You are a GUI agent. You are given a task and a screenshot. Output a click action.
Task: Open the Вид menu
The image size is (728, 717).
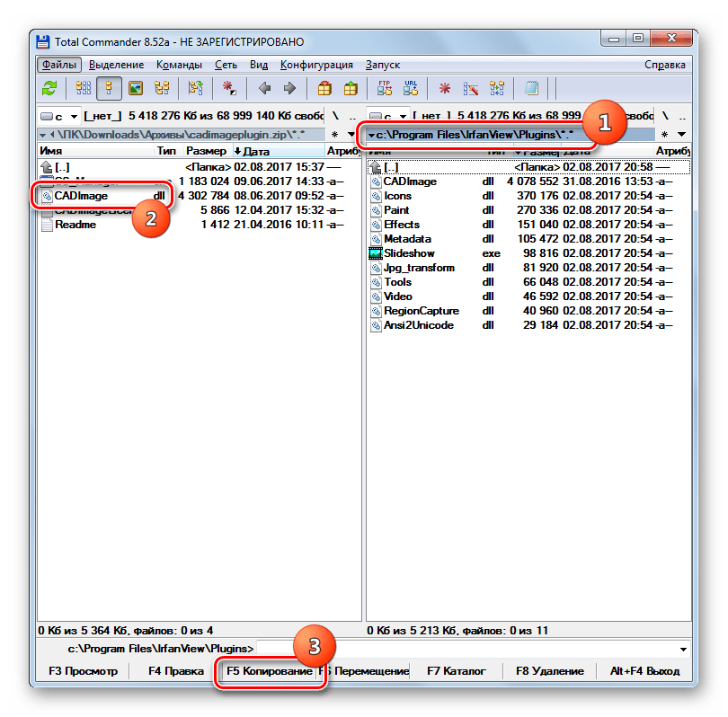[x=259, y=65]
